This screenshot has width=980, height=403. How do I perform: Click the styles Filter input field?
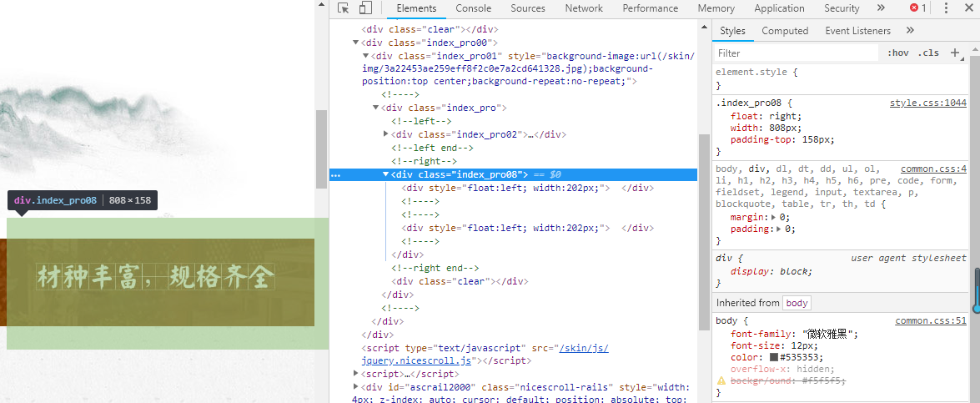(x=797, y=53)
